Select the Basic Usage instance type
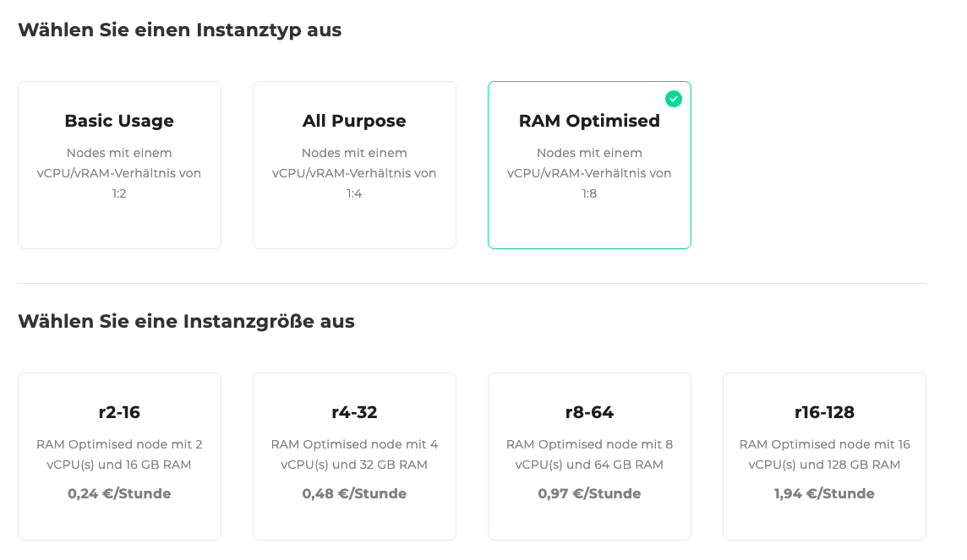The width and height of the screenshot is (967, 560). 119,165
